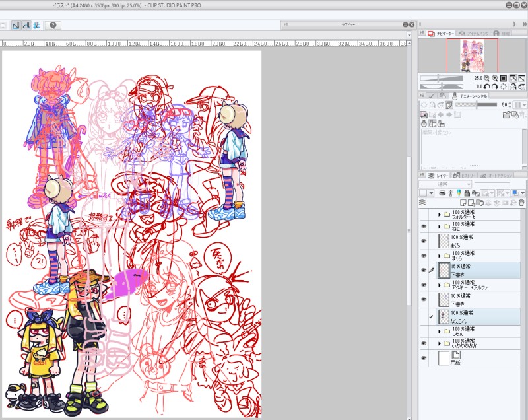This screenshot has width=528, height=420.
Task: Click the Navigator zoom in magnifier
Action: click(x=495, y=78)
